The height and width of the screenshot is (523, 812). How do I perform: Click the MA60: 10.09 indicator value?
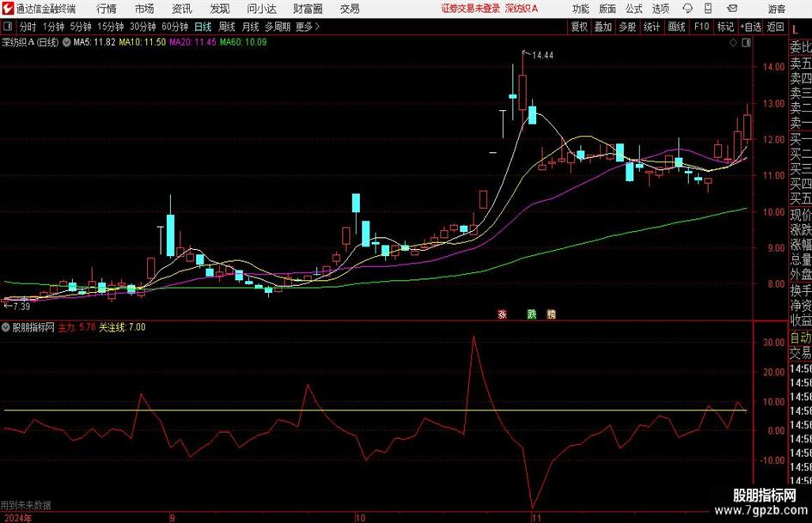click(x=243, y=42)
